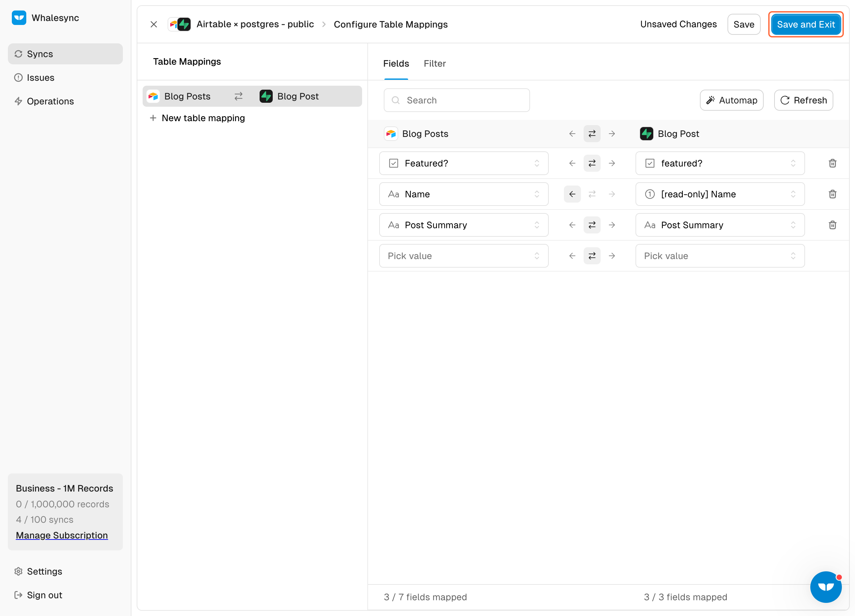The width and height of the screenshot is (855, 616).
Task: Click 'Business - 1M Records' plan text
Action: [64, 488]
